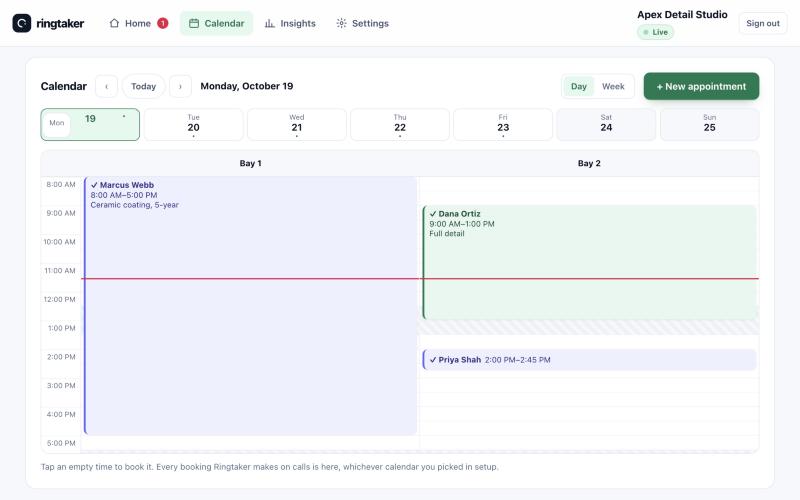
Task: Go to previous day with left chevron
Action: tap(106, 86)
